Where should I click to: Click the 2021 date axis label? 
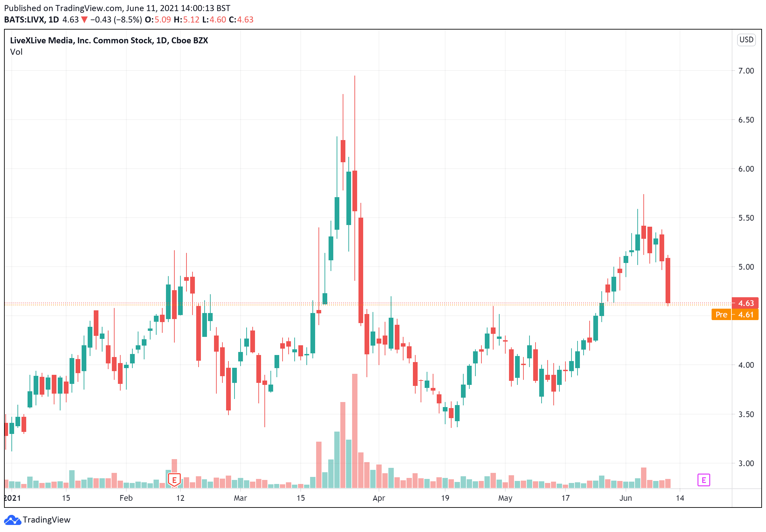12,498
